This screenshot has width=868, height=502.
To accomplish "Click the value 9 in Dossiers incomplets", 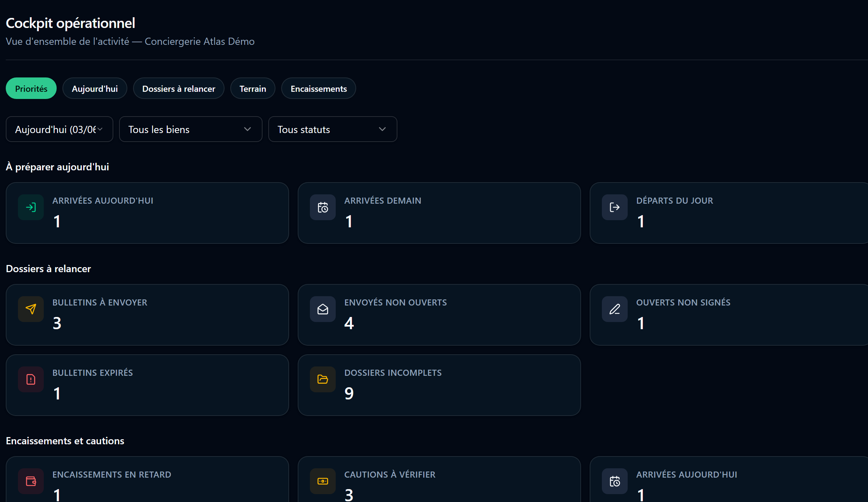I will (x=349, y=393).
